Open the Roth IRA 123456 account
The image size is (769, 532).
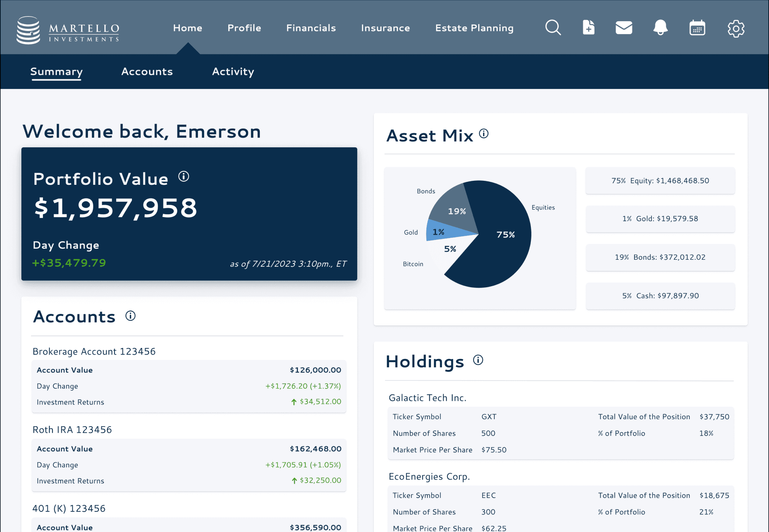72,430
